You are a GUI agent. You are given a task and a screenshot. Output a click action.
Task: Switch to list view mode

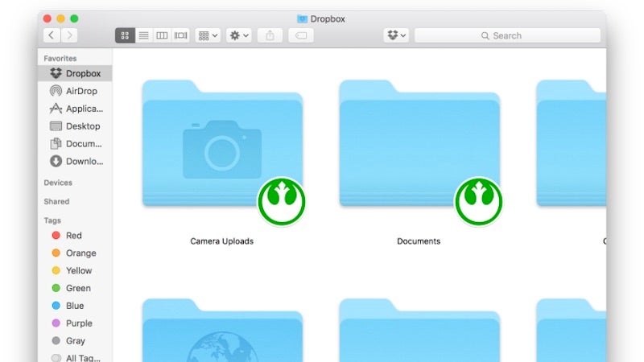coord(144,35)
